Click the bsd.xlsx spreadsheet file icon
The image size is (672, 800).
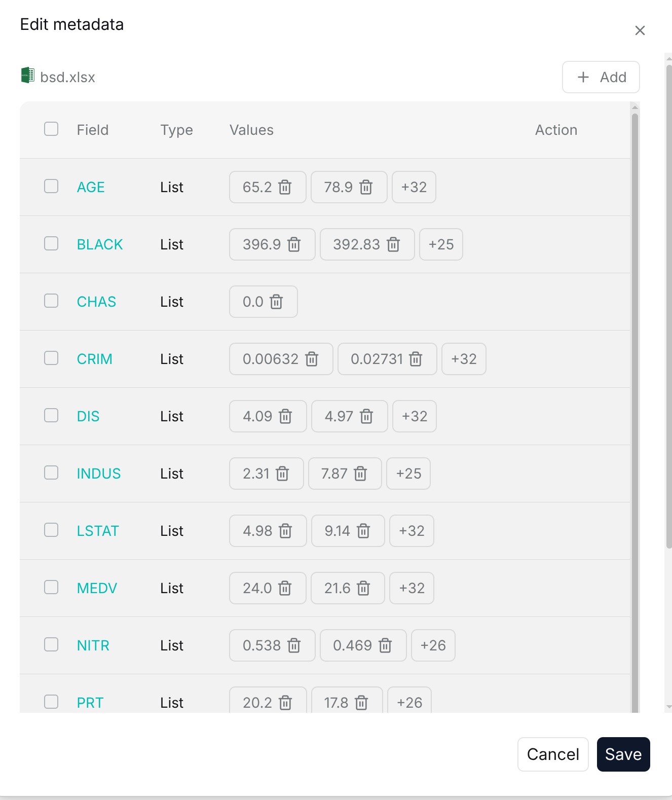pyautogui.click(x=27, y=76)
